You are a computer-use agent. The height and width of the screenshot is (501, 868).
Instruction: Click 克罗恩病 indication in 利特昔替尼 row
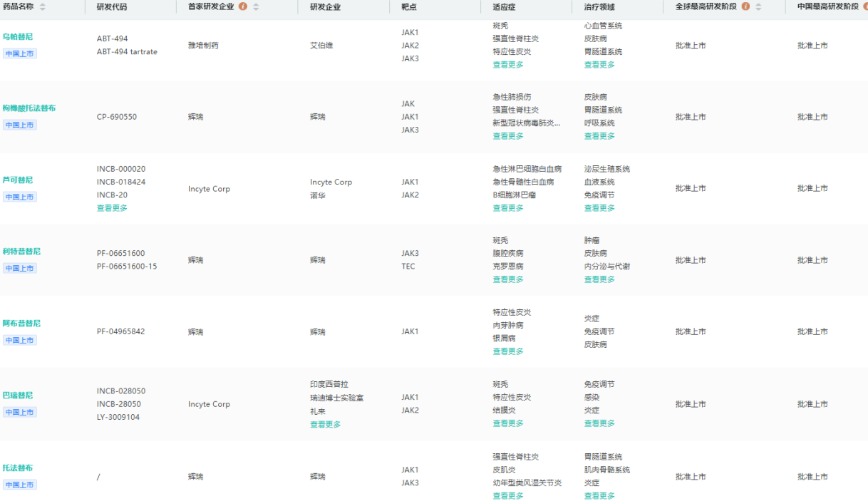(508, 266)
